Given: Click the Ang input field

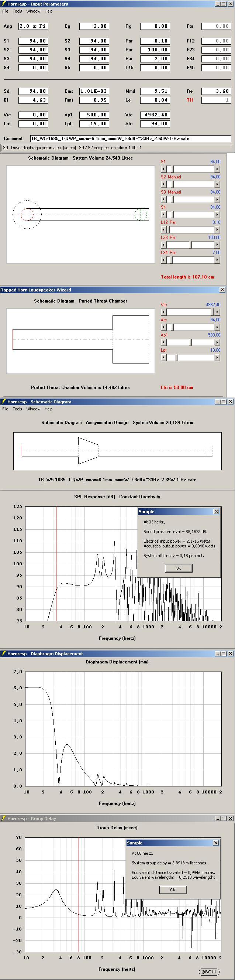Looking at the screenshot, I should [33, 26].
